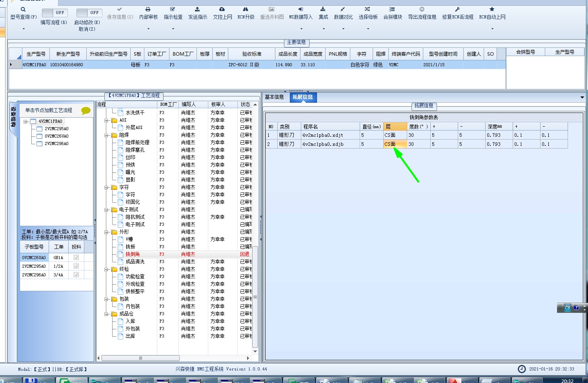The image size is (588, 383).
Task: Open the dropdown arrow under 型号查询
Action: (24, 29)
